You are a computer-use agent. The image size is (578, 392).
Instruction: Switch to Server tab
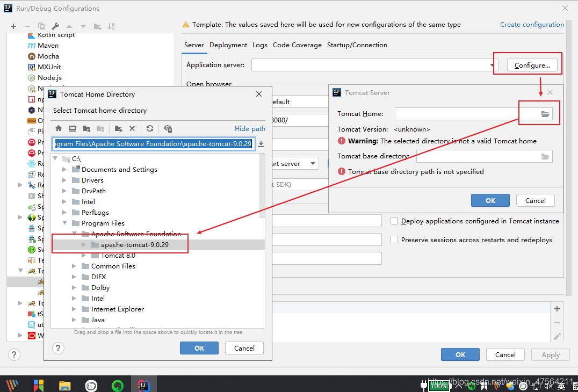(x=194, y=45)
